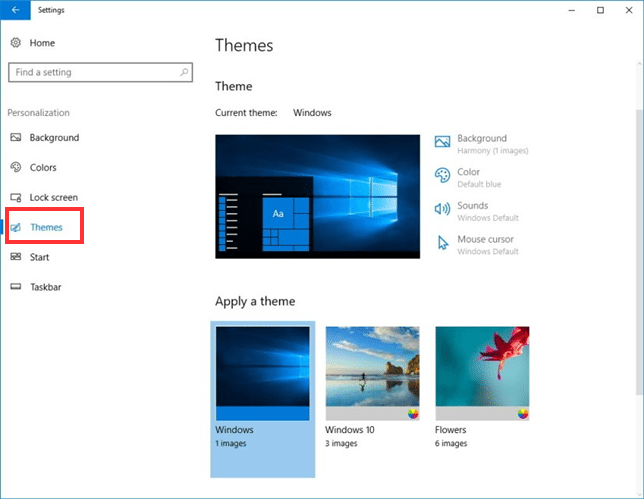Click the Color palette icon beside preview

pyautogui.click(x=442, y=175)
